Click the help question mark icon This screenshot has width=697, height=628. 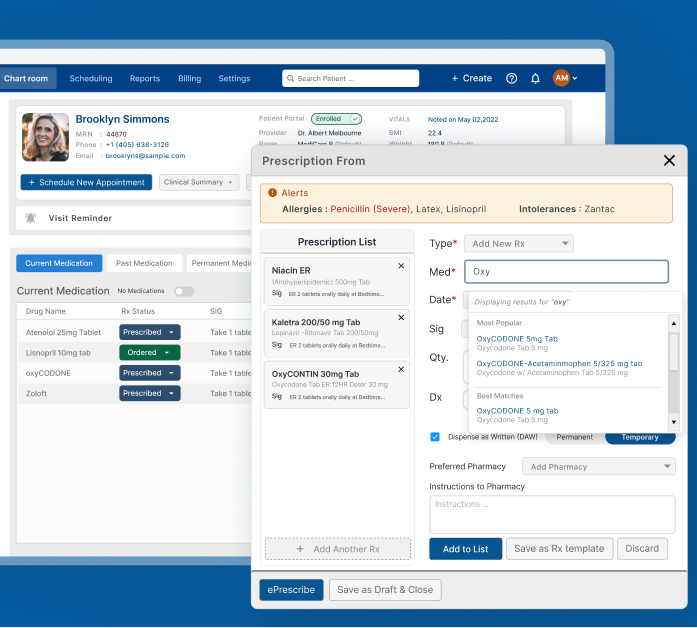[x=512, y=78]
